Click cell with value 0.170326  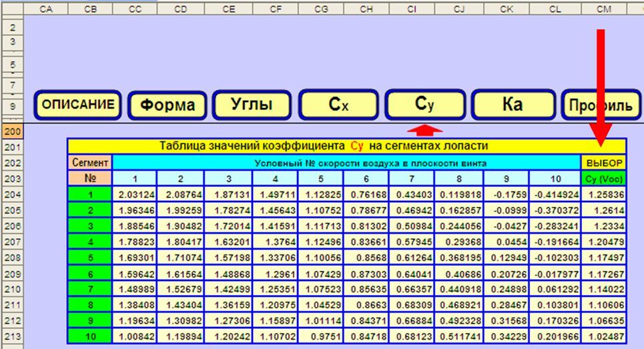pyautogui.click(x=555, y=321)
